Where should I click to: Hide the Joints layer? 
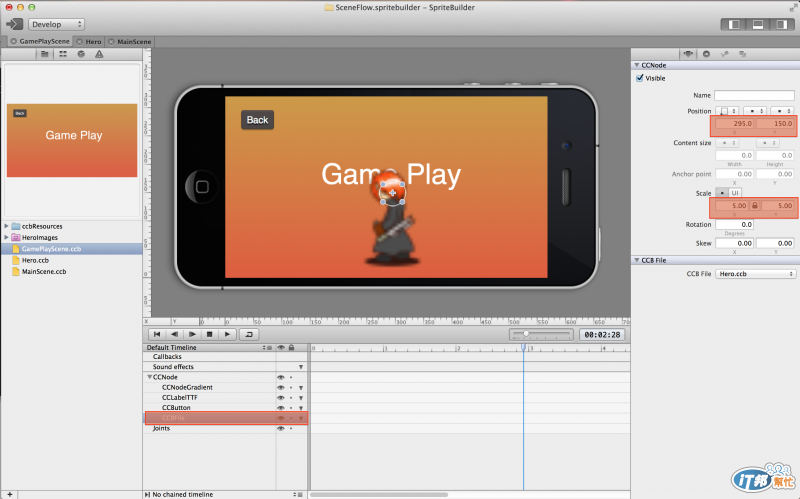[x=281, y=429]
